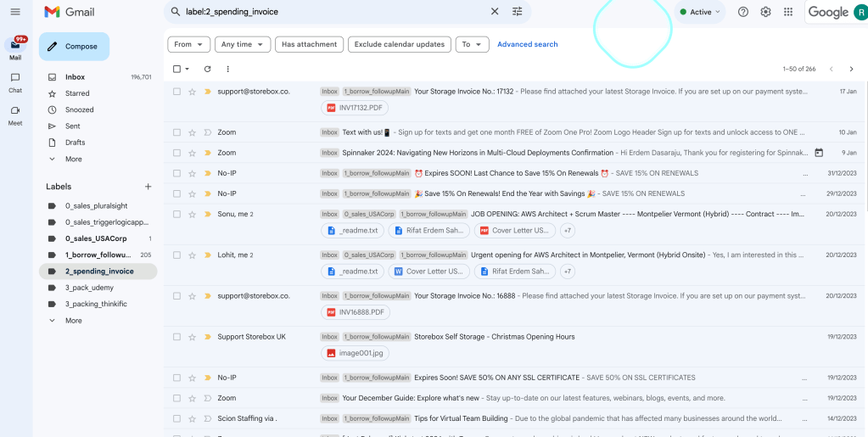Select No-IP Expires SOON Last Chance checkbox
868x437 pixels.
[x=176, y=173]
